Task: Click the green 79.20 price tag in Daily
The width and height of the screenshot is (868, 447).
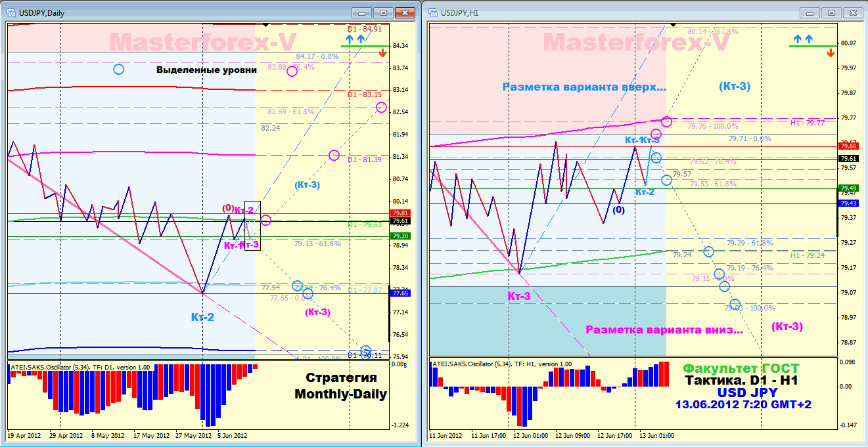Action: (400, 236)
